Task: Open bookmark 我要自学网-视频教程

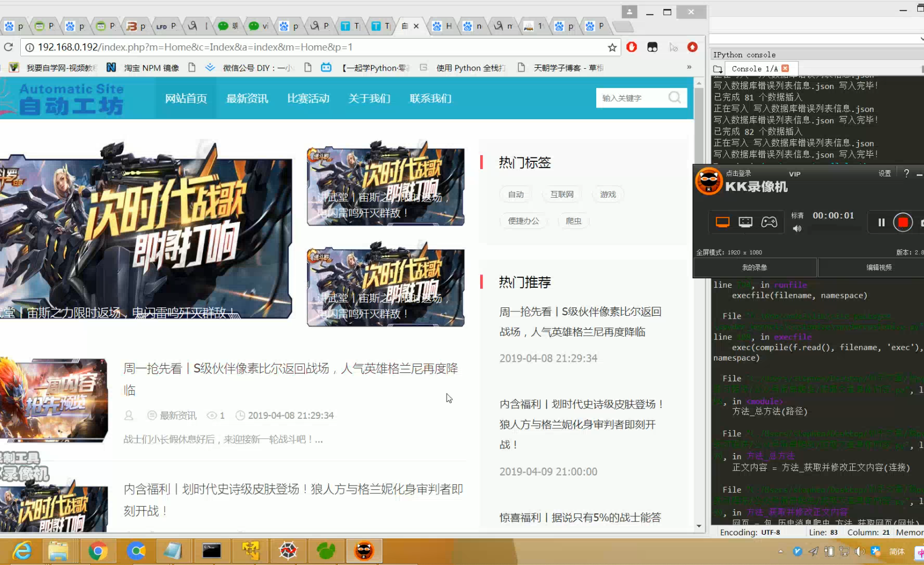Action: click(x=54, y=68)
